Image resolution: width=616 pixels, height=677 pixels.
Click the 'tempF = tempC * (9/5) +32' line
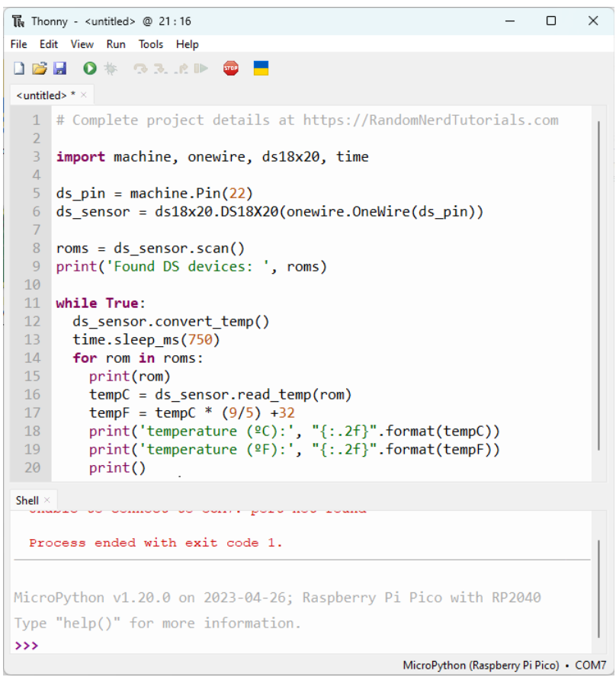coord(191,412)
